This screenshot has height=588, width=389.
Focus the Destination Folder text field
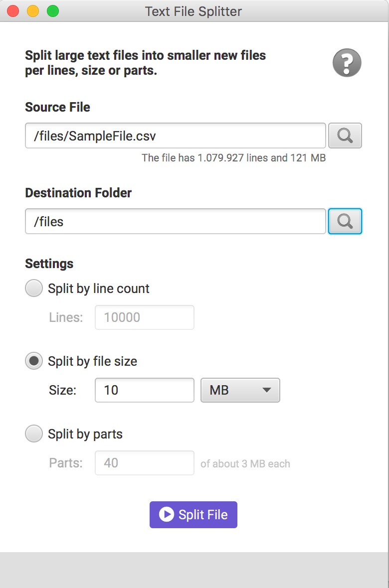point(175,221)
